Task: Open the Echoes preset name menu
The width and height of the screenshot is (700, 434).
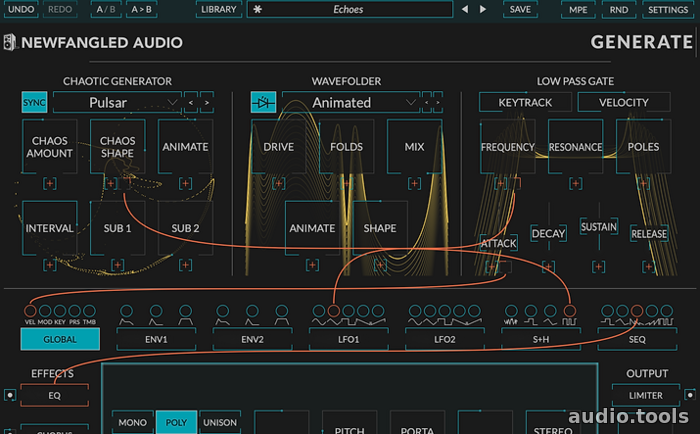Action: coord(350,9)
